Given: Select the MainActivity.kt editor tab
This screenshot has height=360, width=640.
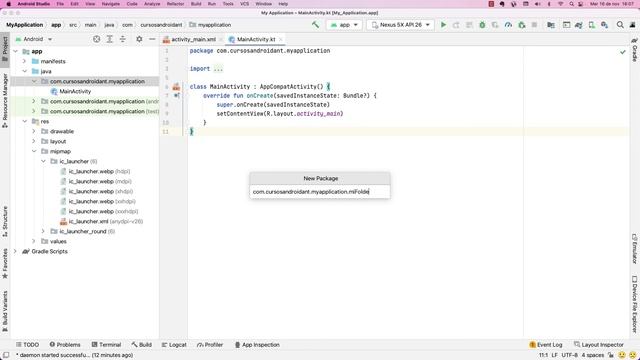Looking at the screenshot, I should click(x=256, y=39).
